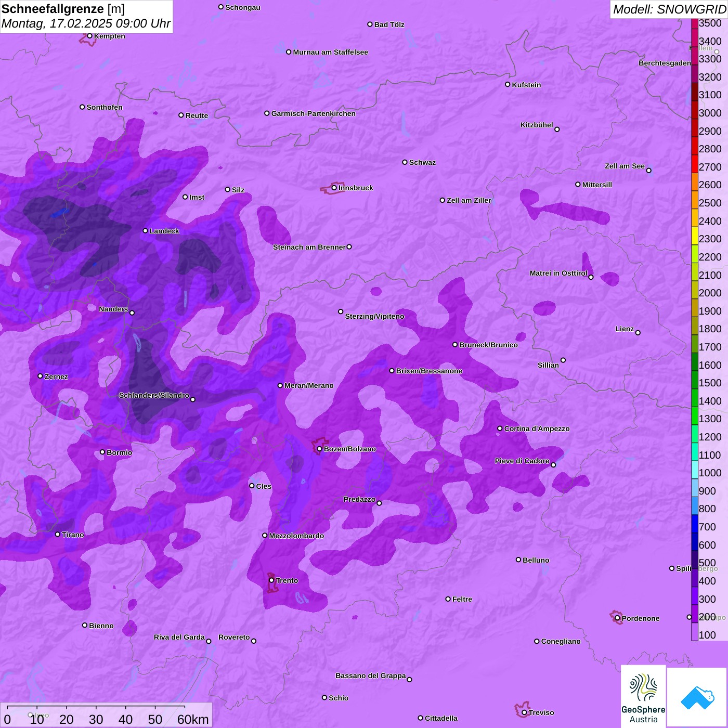Select the Trento city marker dot

point(271,580)
